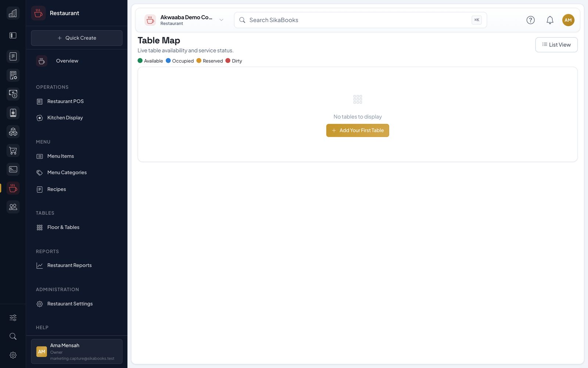Click the Quick Create button
Screen dimensions: 588x368
(77, 38)
